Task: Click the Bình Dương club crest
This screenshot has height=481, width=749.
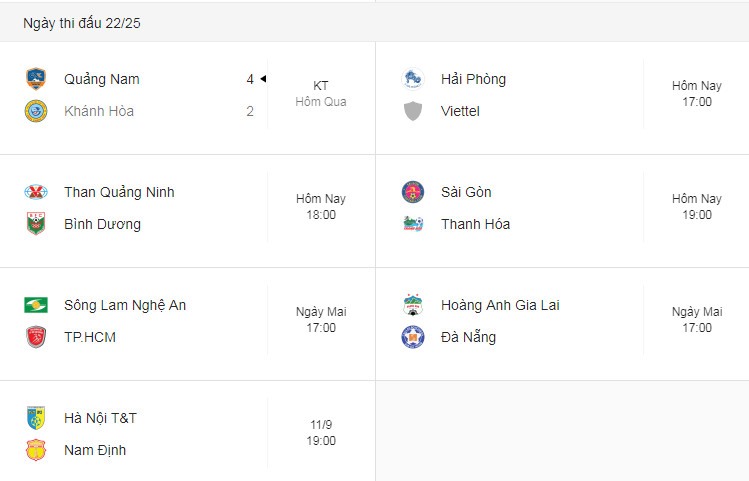Action: point(36,224)
